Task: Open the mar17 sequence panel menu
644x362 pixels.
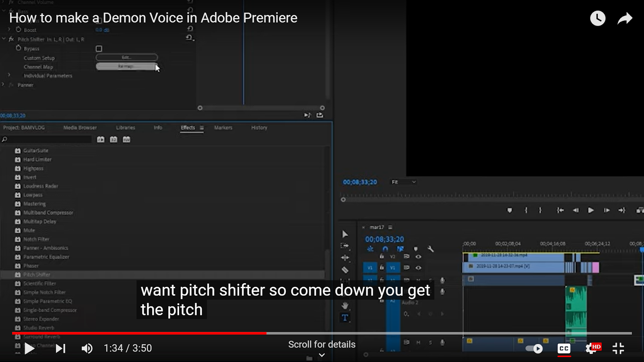Action: (390, 227)
